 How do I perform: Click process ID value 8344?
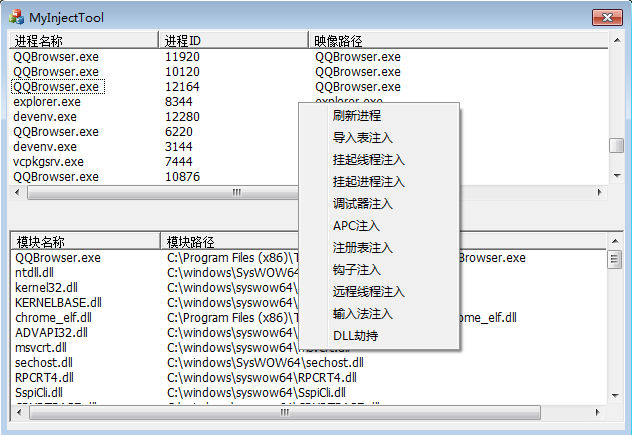pos(179,102)
